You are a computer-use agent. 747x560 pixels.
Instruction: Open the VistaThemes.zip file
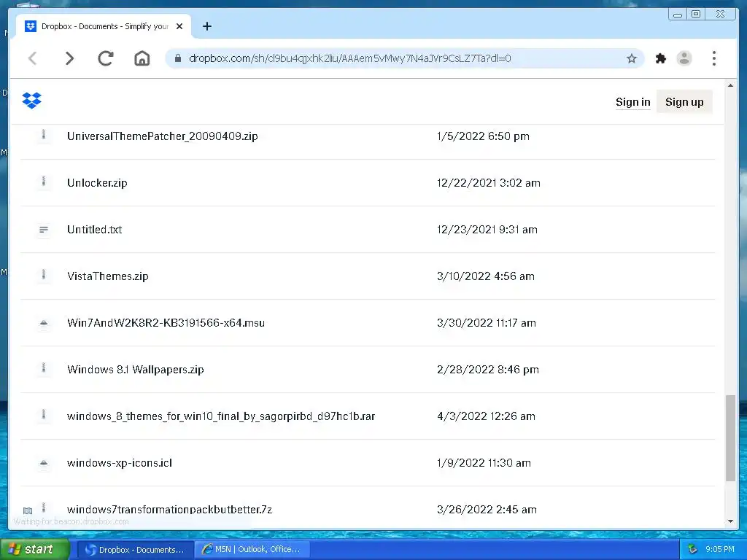(x=108, y=276)
